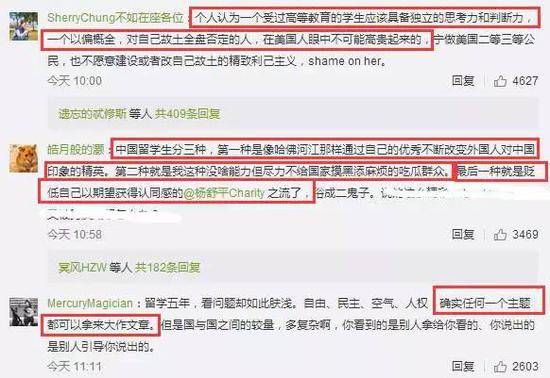550x378 pixels.
Task: Open the username link SherryChung不如在座各位
Action: click(115, 18)
